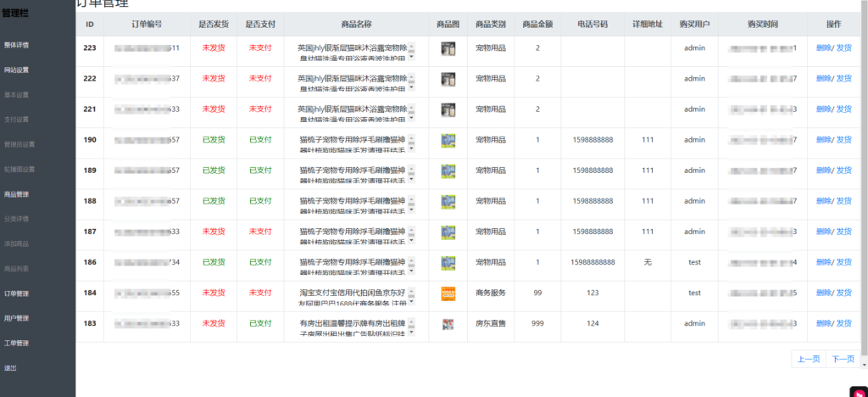
Task: Click 商务服务 category in order 184
Action: click(x=491, y=293)
